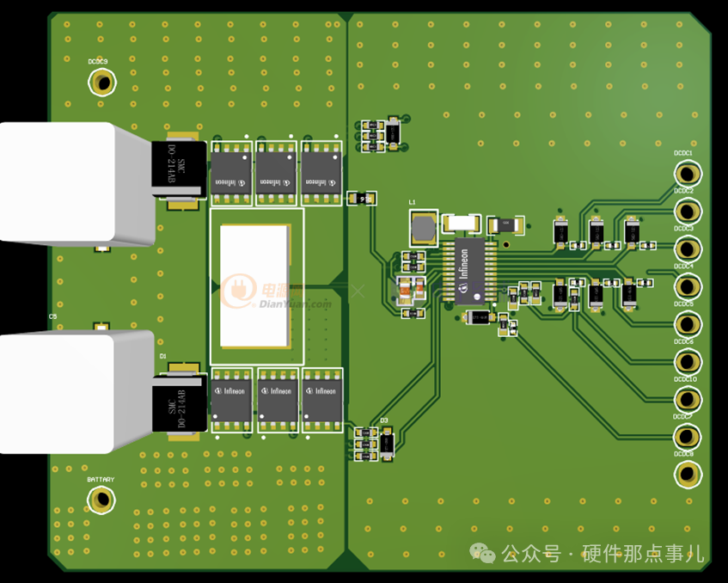The image size is (728, 583).
Task: Select the upper SMC DO-214AB diode
Action: (180, 169)
